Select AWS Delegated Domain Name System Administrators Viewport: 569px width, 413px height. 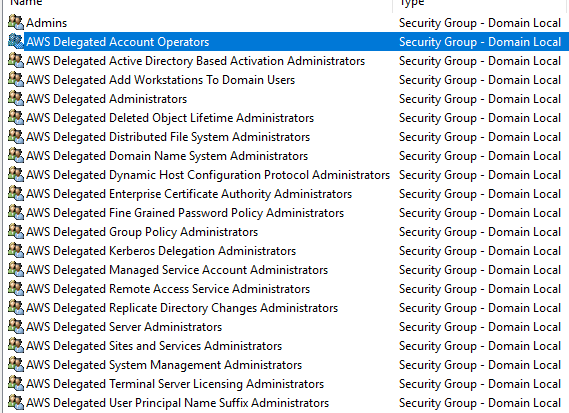pos(167,156)
